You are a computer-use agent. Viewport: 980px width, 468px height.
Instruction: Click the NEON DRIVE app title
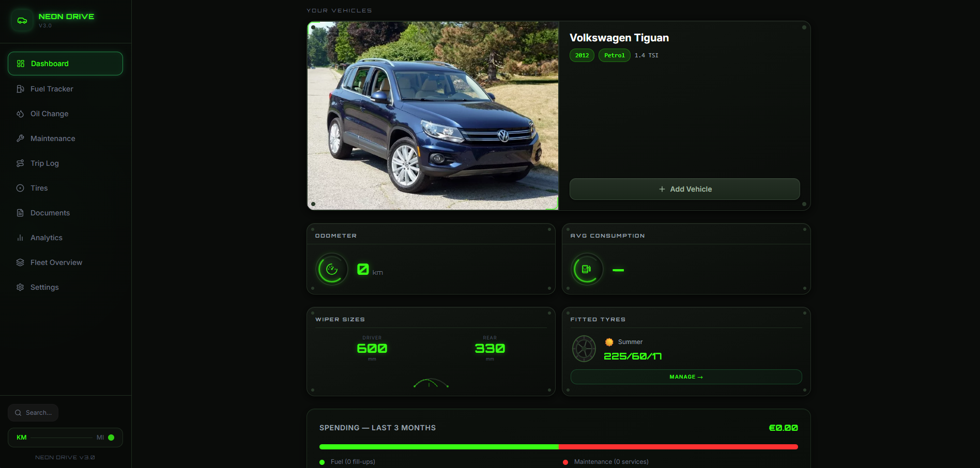(x=66, y=17)
